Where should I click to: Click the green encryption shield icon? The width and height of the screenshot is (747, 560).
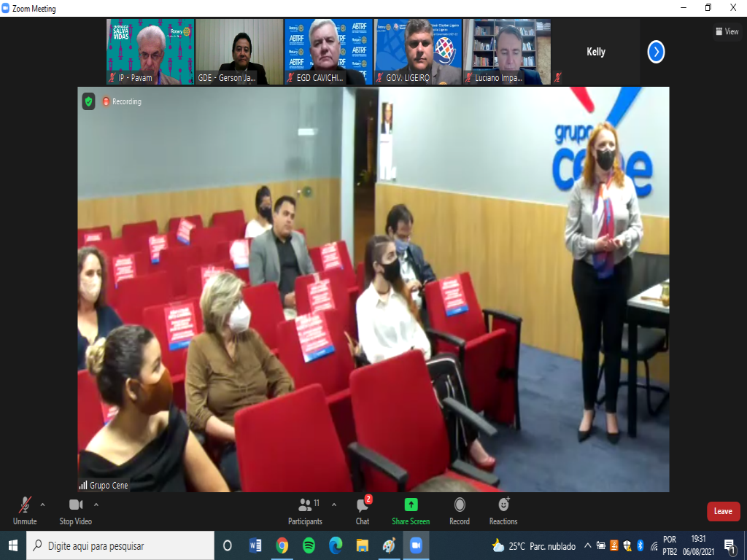tap(88, 101)
